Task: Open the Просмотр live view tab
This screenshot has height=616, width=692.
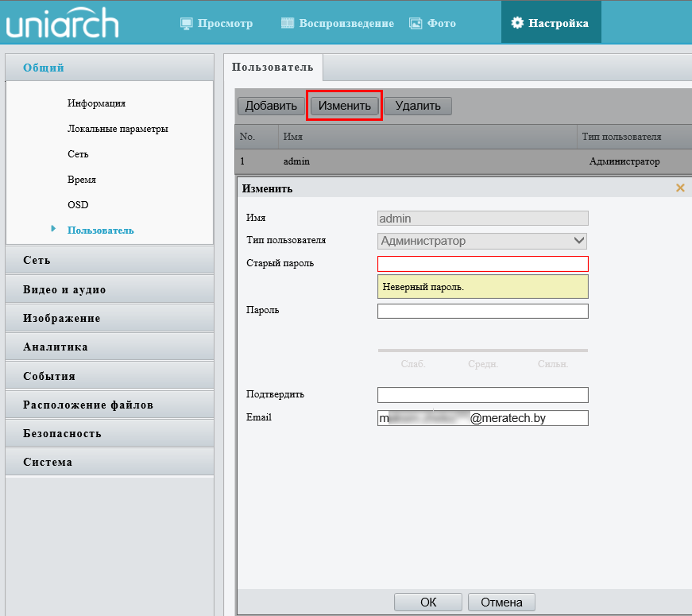Action: tap(217, 23)
